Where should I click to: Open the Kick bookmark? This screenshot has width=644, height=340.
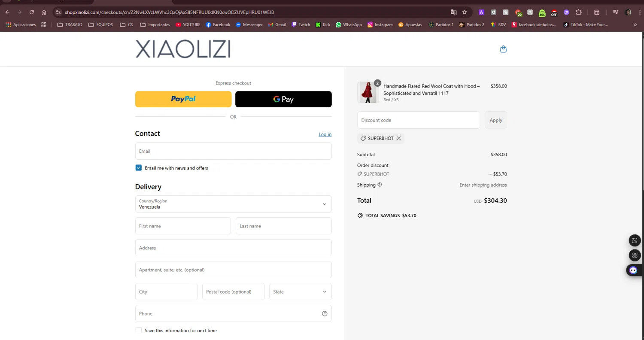(x=323, y=25)
